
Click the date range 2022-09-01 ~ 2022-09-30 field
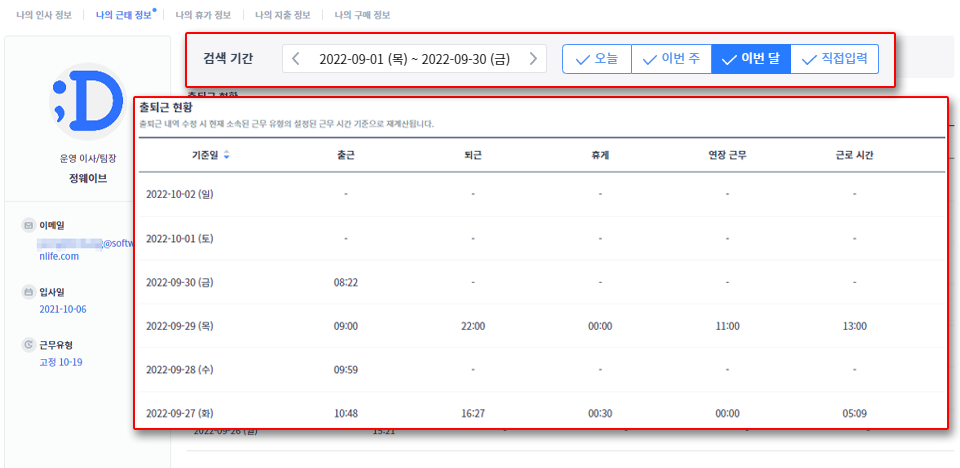(414, 59)
